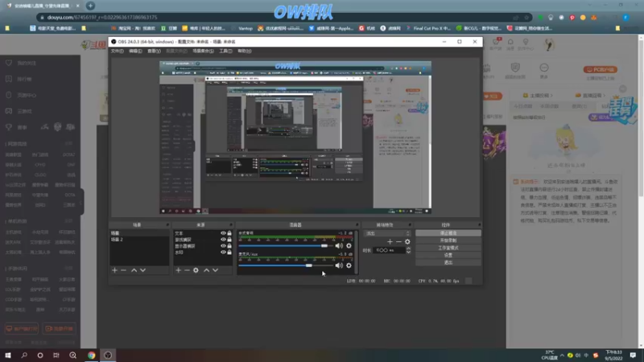Viewport: 644px width, 362px height.
Task: Toggle lock on the first source (文本)
Action: pos(229,233)
